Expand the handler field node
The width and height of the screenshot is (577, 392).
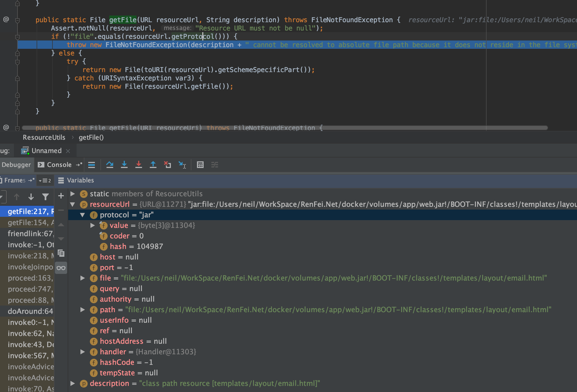82,352
